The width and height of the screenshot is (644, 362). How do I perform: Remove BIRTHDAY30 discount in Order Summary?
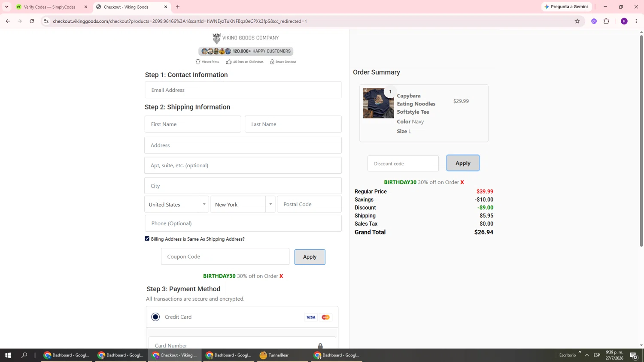tap(462, 182)
